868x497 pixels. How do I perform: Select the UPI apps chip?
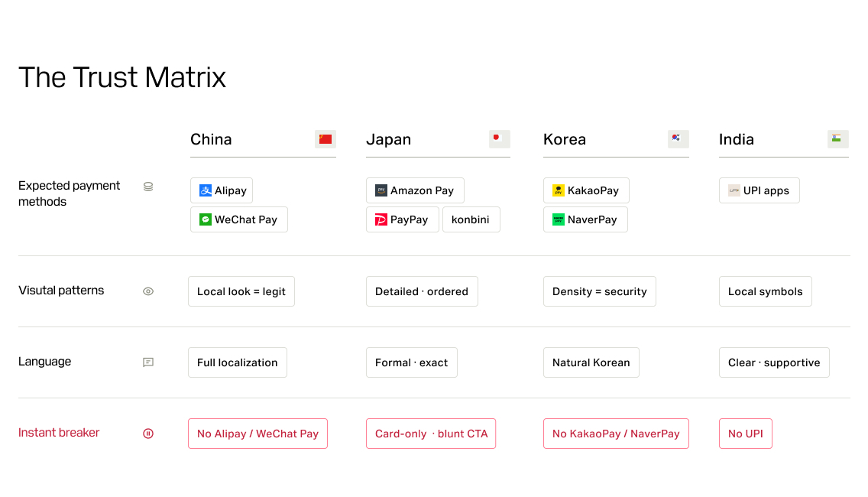[x=759, y=190]
